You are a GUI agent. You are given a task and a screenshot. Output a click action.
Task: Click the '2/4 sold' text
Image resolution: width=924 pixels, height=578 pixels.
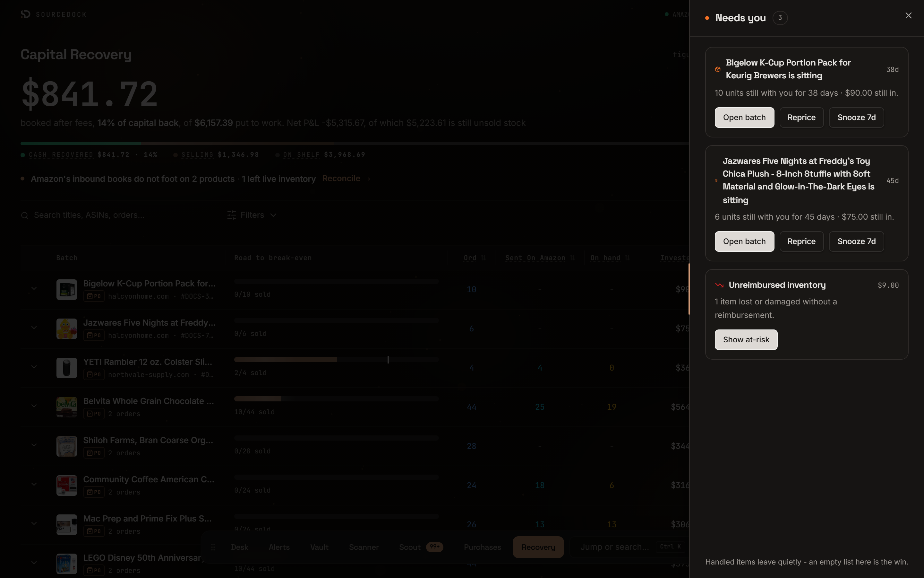[251, 373]
